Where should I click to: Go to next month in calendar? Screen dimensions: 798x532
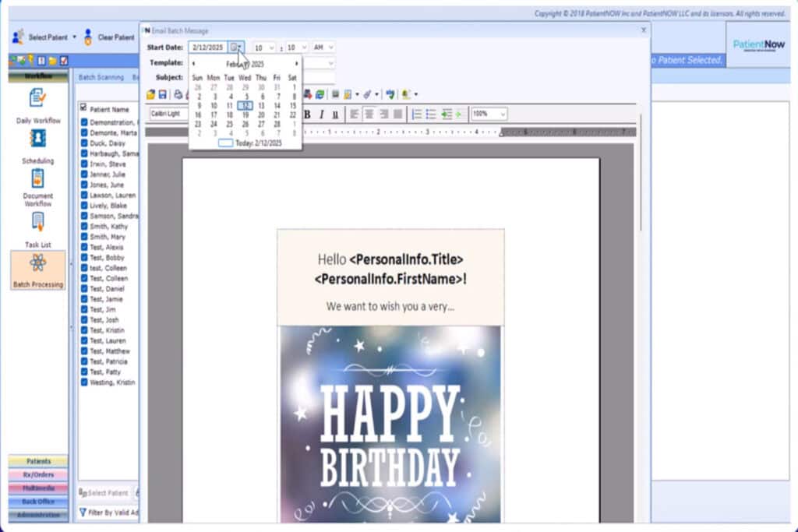tap(296, 64)
